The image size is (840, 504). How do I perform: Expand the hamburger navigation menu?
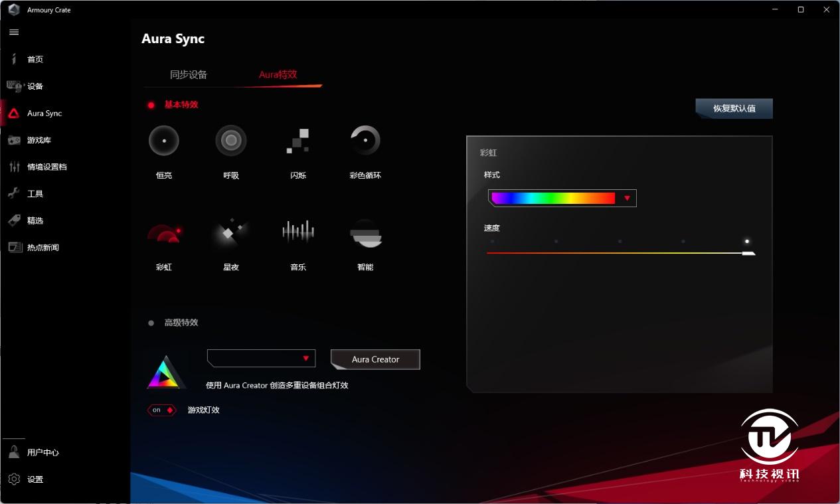point(14,32)
